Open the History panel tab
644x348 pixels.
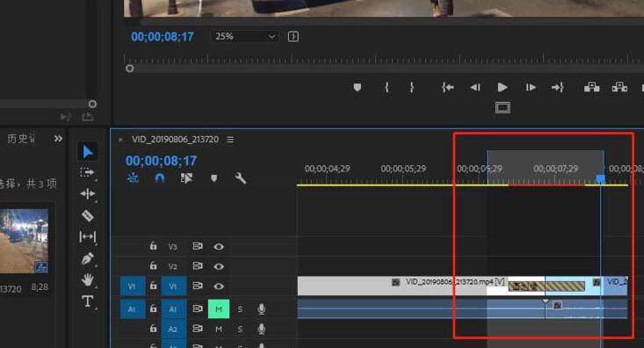[x=21, y=139]
